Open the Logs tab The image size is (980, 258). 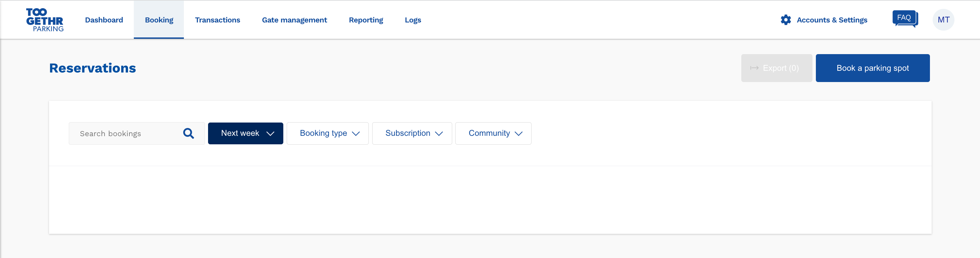coord(412,20)
